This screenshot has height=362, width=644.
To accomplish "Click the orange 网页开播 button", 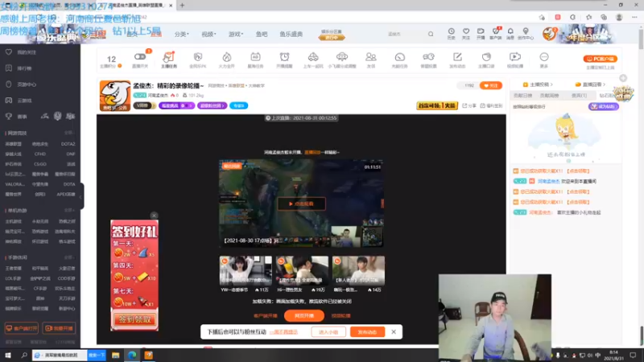I will pos(304,315).
